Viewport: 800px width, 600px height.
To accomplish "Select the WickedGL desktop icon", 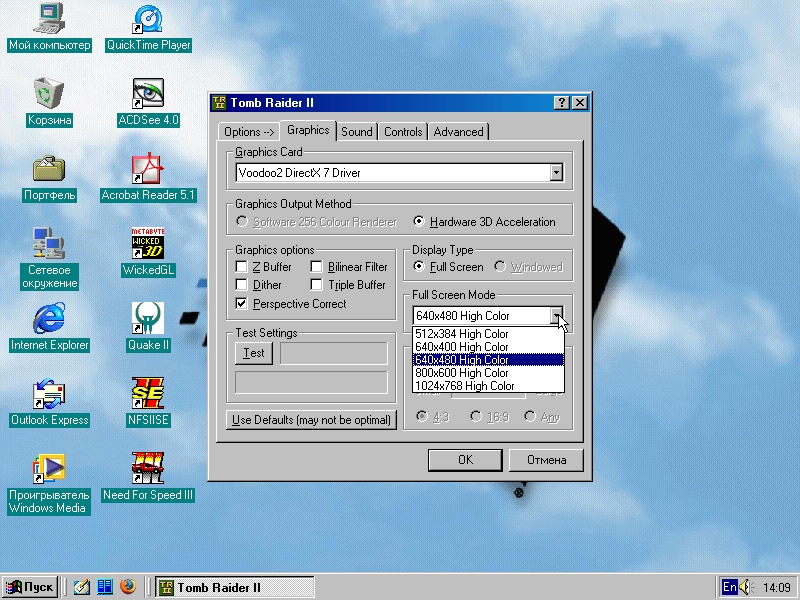I will (x=148, y=244).
